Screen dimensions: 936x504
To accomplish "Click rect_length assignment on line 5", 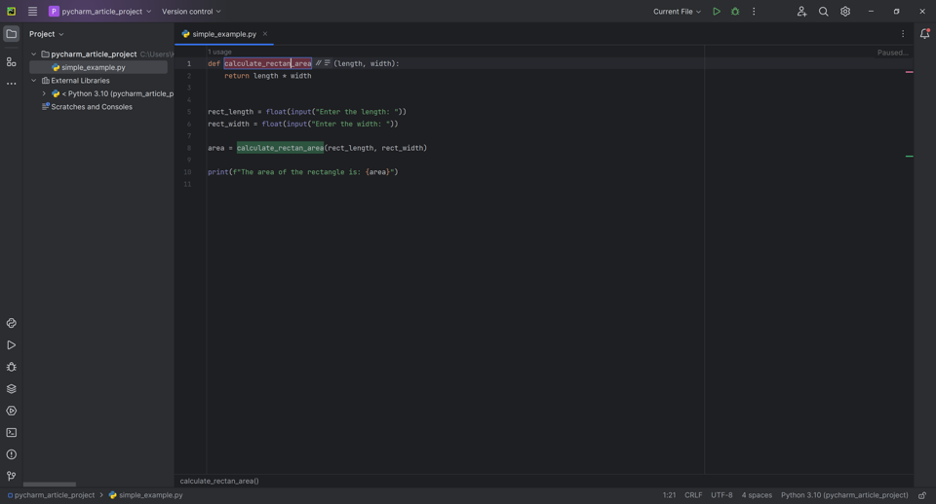I will tap(307, 112).
